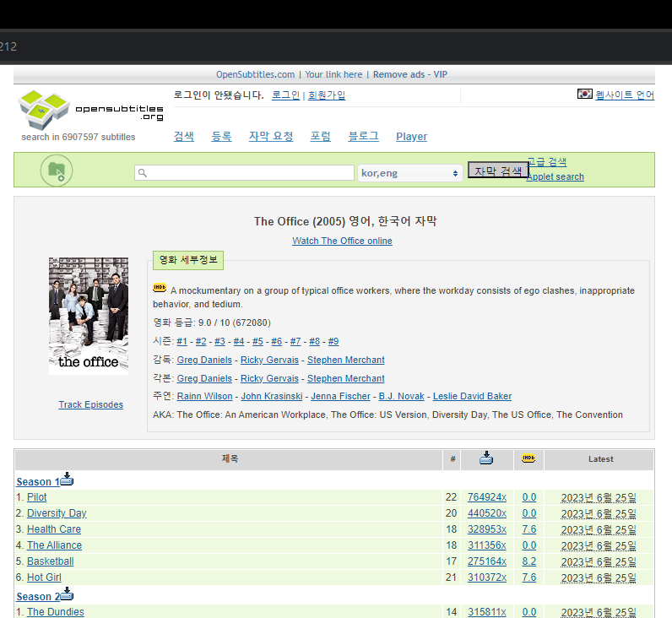Click Season 1 download icon

(67, 480)
